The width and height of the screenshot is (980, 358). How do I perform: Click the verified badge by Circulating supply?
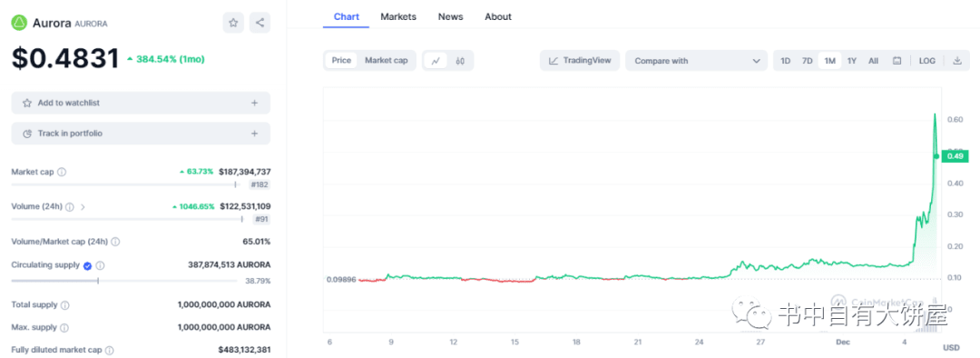coord(87,265)
